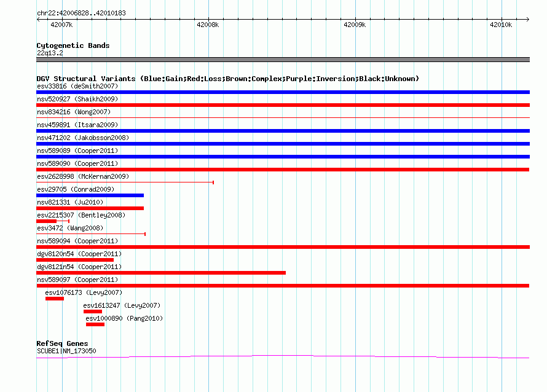Select the nsv471202 (Jakobsson2008) variant label
Screen dimensions: 547x392
point(83,138)
